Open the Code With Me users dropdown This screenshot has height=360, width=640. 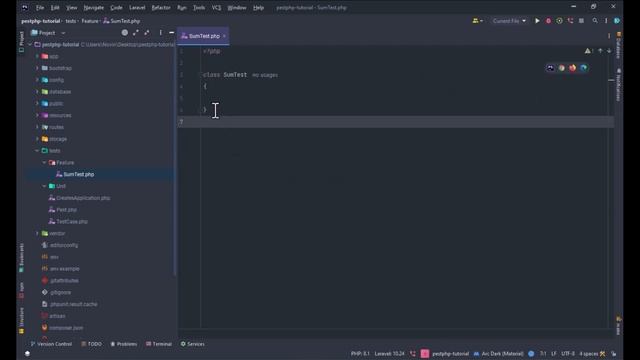click(478, 21)
